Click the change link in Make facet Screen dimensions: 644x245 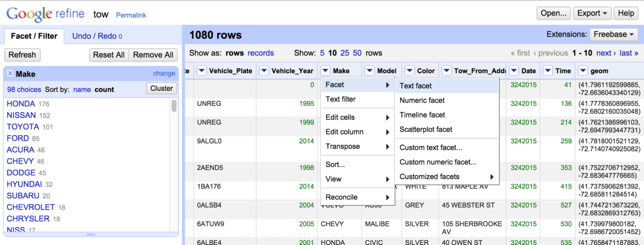click(164, 74)
